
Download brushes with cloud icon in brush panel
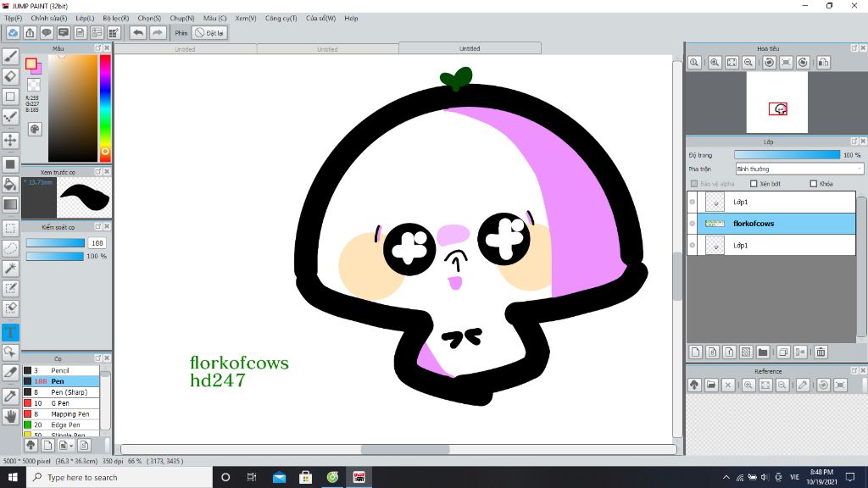(31, 445)
